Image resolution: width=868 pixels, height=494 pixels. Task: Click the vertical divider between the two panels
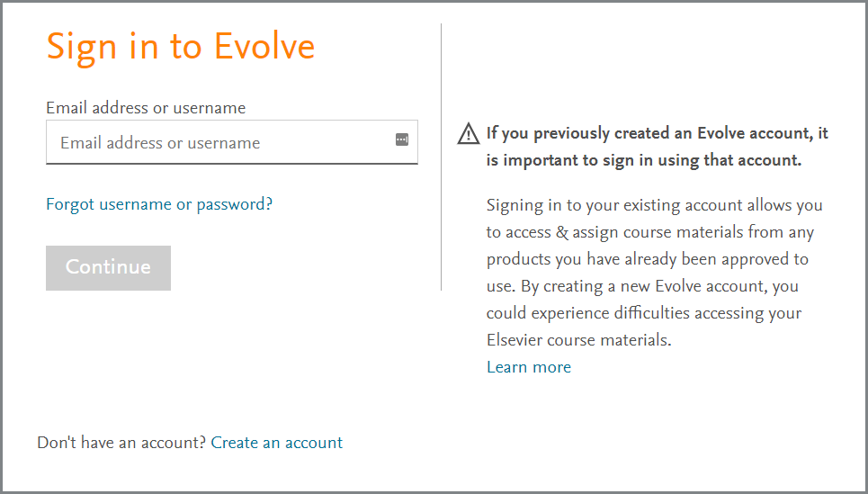[x=442, y=157]
